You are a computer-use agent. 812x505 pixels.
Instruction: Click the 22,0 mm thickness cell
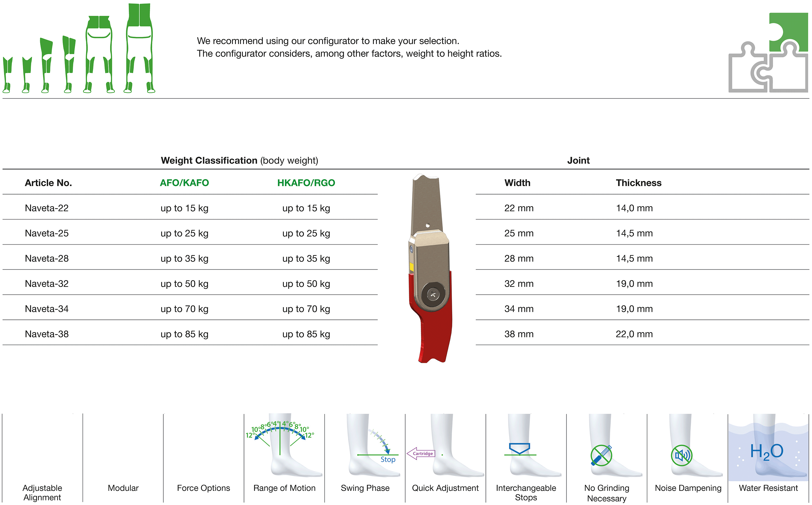tap(634, 334)
